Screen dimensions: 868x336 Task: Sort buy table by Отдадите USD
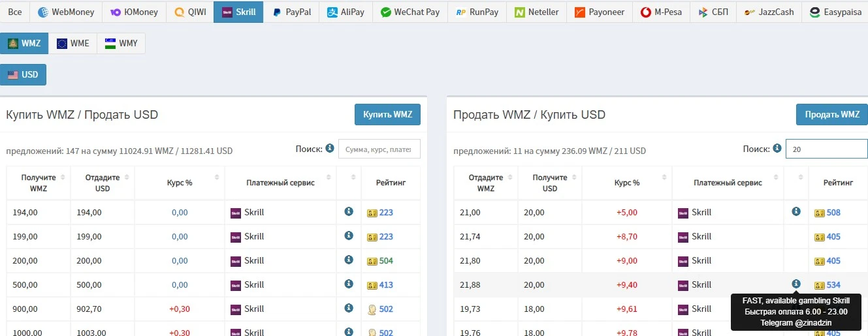pyautogui.click(x=103, y=183)
